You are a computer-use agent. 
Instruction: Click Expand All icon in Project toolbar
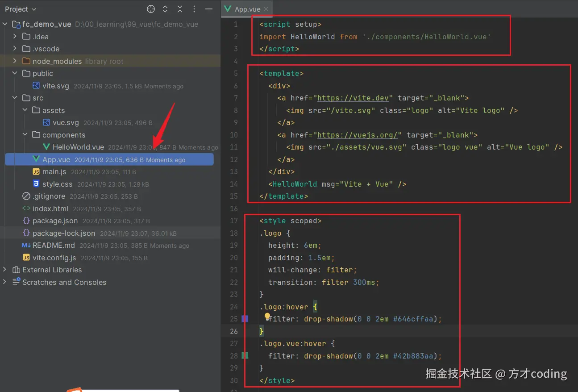[165, 9]
